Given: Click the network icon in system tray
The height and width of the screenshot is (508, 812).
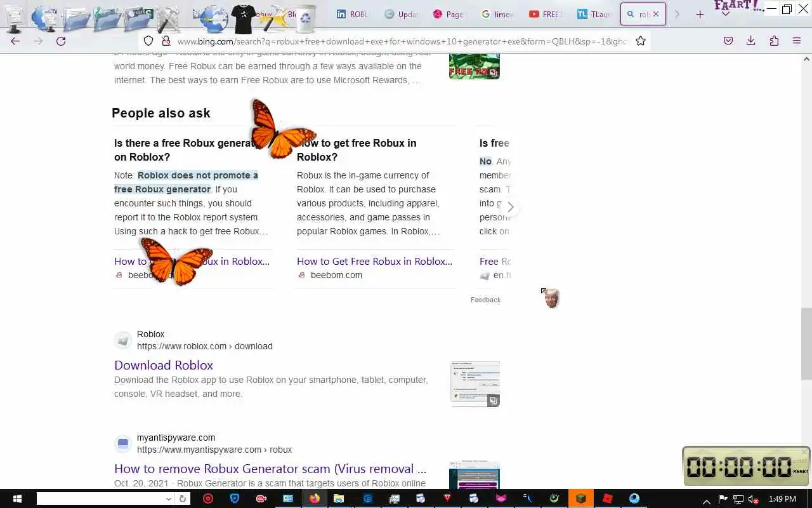Looking at the screenshot, I should (738, 499).
